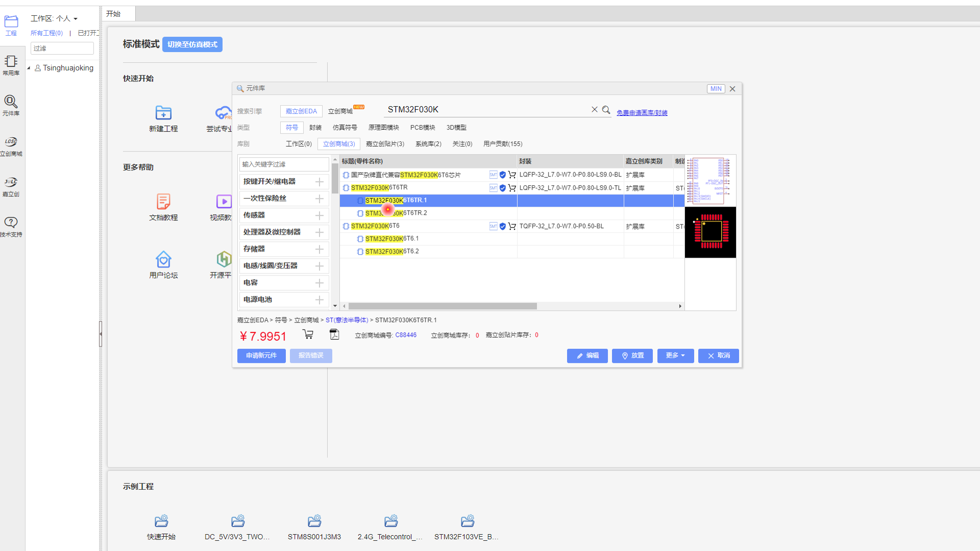
Task: Switch to 用户贡献(155) library tab
Action: tap(503, 144)
